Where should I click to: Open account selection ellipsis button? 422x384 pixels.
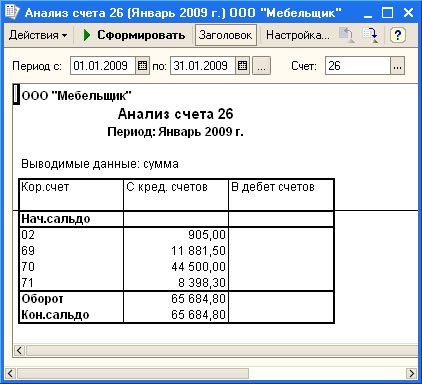pyautogui.click(x=397, y=66)
